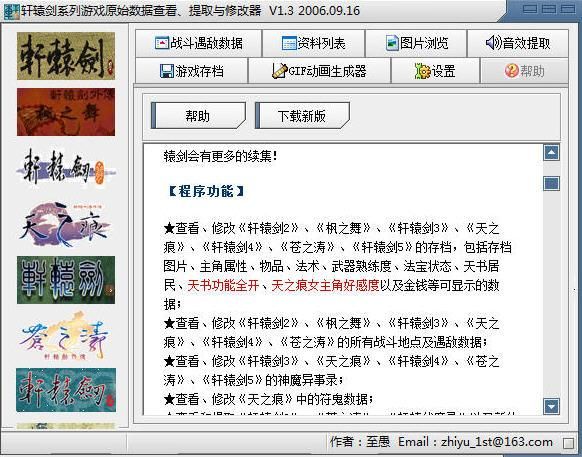Select the 帮助 tab with question mark icon
The height and width of the screenshot is (457, 582).
[524, 71]
